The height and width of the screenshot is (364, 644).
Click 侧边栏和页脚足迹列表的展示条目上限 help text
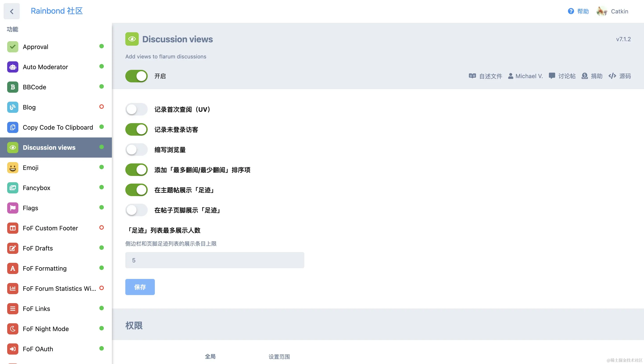click(171, 244)
